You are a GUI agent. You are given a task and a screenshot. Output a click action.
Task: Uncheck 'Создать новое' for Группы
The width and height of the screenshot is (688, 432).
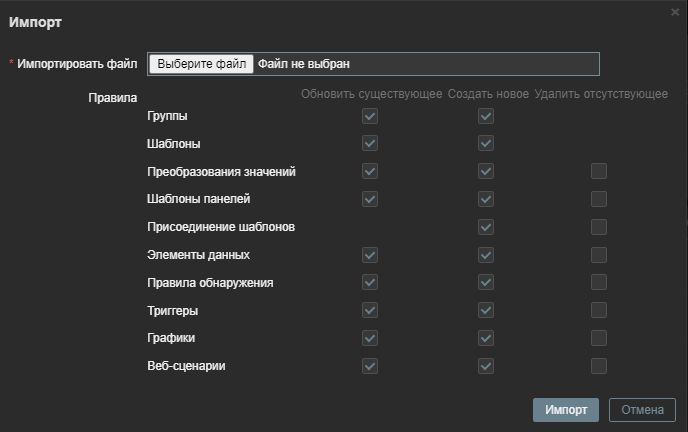pyautogui.click(x=486, y=116)
